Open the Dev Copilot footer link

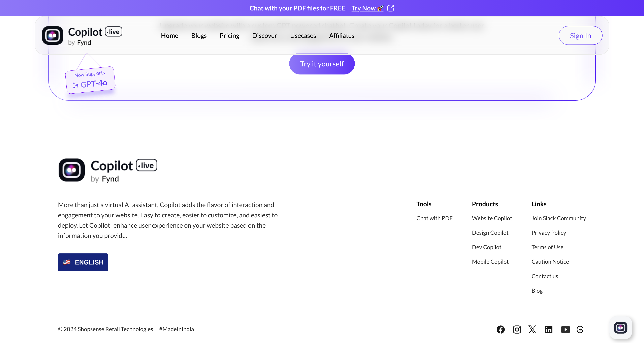tap(486, 247)
